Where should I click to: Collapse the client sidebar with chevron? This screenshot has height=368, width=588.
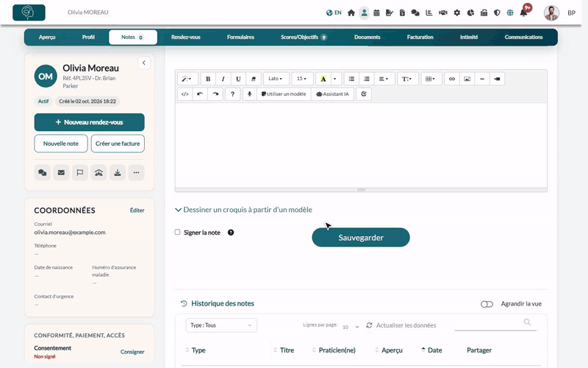(x=144, y=63)
